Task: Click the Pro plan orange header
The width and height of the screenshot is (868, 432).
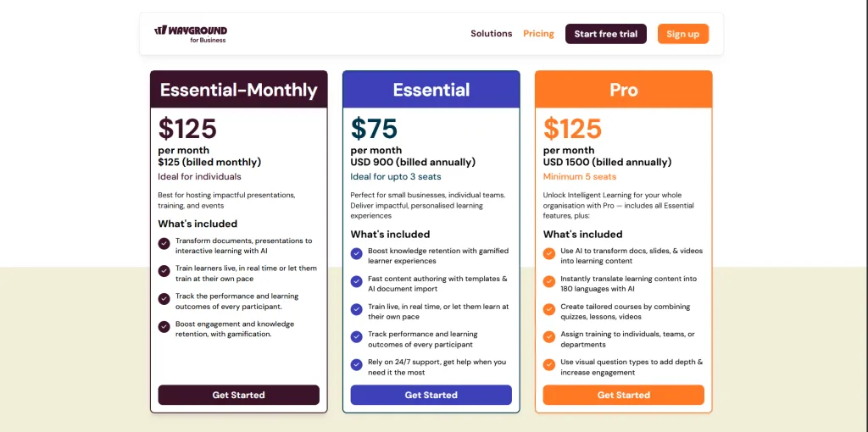Action: click(623, 90)
